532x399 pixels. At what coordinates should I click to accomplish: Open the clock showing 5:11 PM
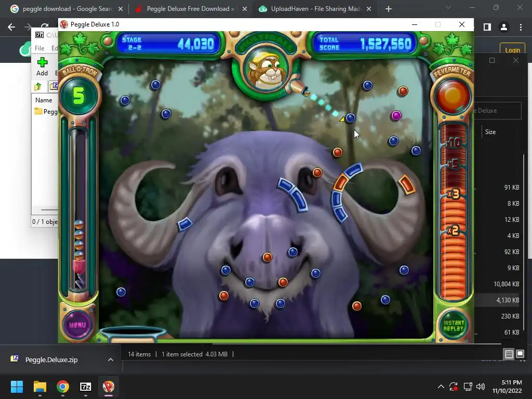[507, 387]
